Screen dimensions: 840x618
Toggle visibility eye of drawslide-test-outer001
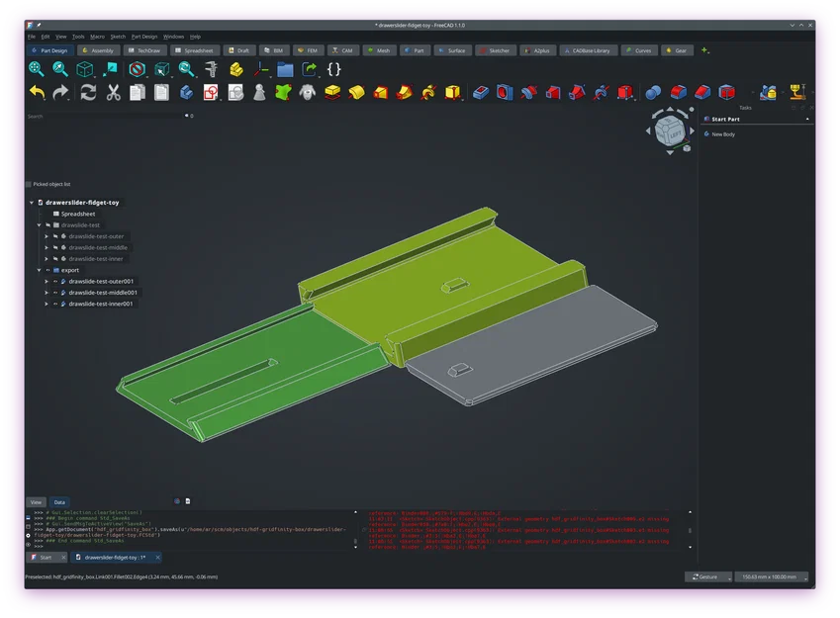pyautogui.click(x=55, y=281)
